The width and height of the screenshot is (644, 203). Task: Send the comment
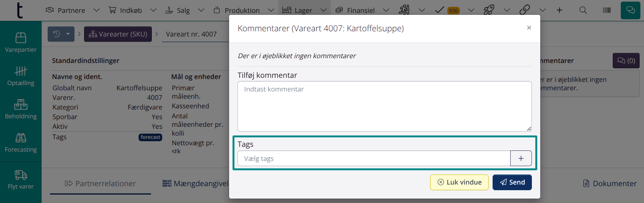pyautogui.click(x=512, y=182)
